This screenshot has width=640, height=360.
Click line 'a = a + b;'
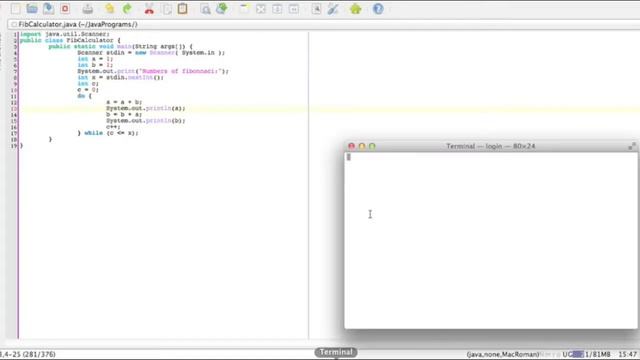pos(124,102)
